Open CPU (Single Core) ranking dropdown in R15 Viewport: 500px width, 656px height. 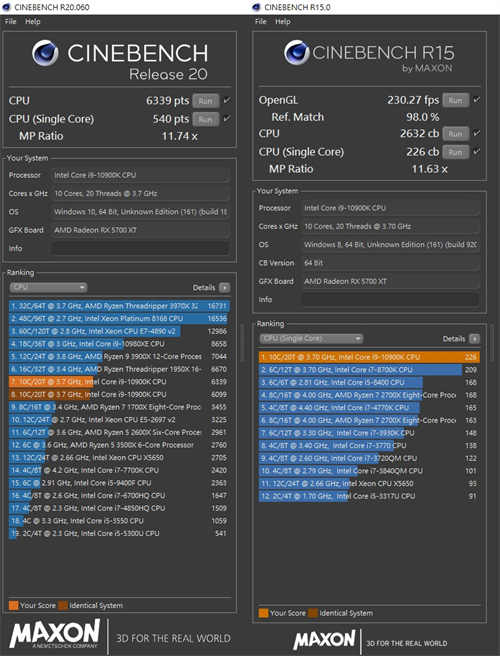tap(311, 338)
